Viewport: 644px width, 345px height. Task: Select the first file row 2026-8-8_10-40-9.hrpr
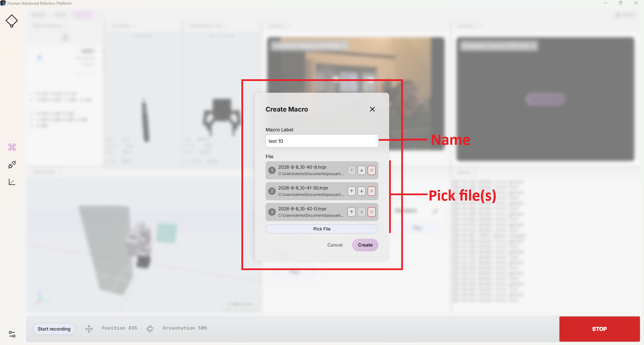point(322,170)
